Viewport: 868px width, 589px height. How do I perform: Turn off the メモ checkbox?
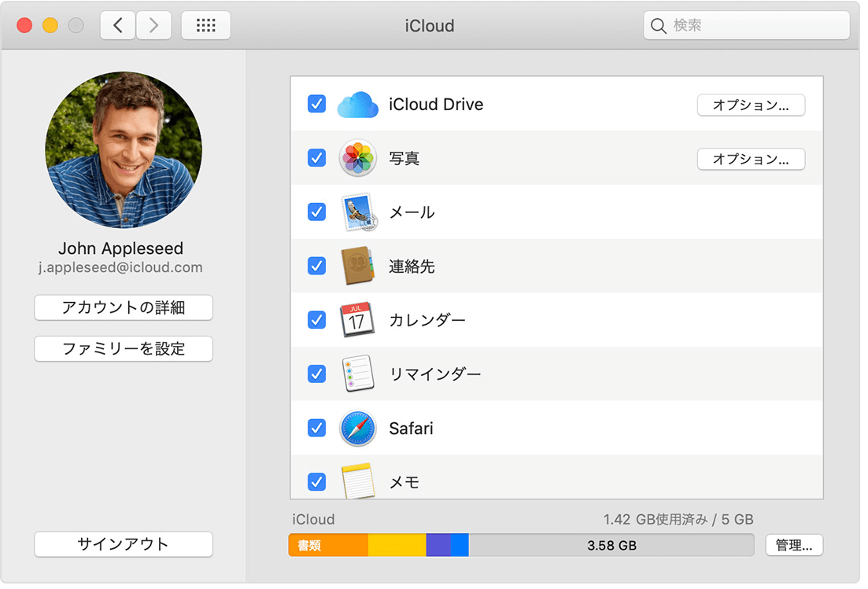point(316,482)
